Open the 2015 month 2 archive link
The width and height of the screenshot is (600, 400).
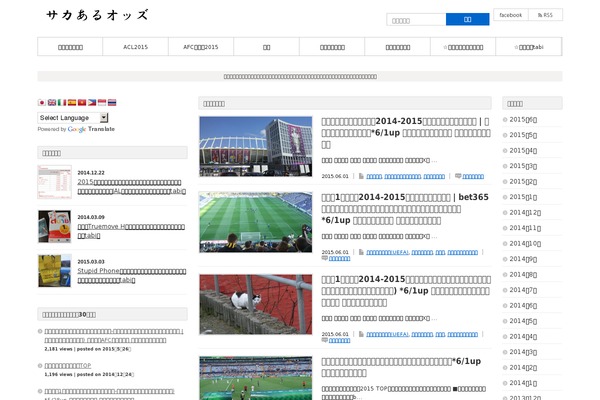[x=523, y=181]
